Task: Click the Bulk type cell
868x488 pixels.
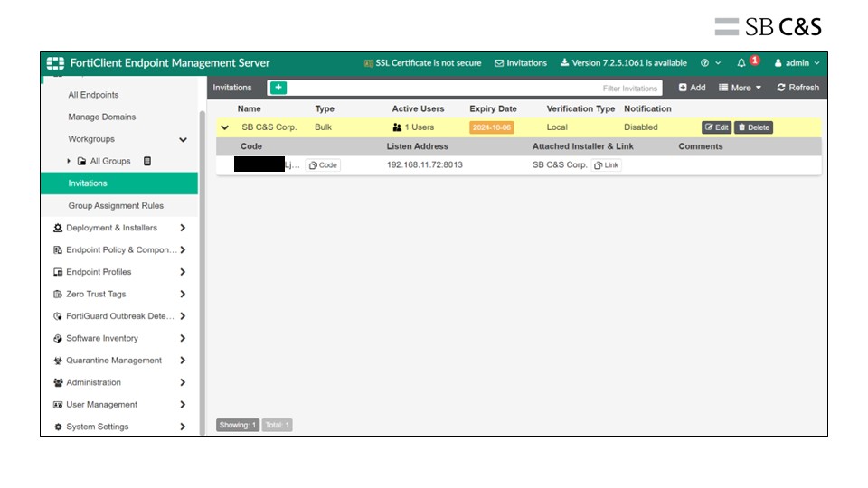Action: [x=323, y=127]
